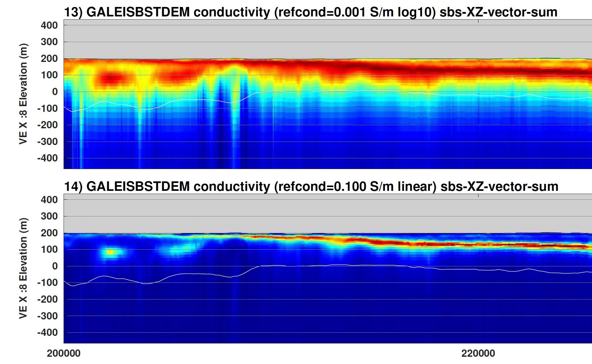
Task: Click the 100 tick label on bottom plot
Action: [49, 249]
